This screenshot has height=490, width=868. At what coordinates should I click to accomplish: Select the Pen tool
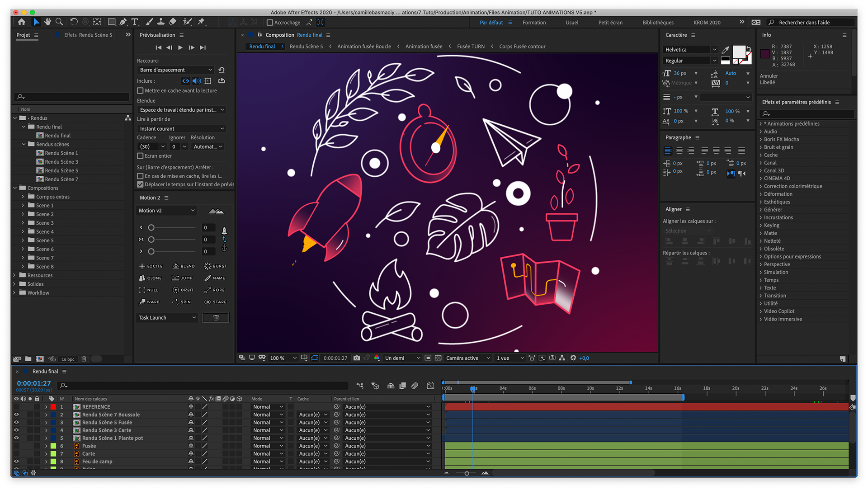(x=123, y=22)
